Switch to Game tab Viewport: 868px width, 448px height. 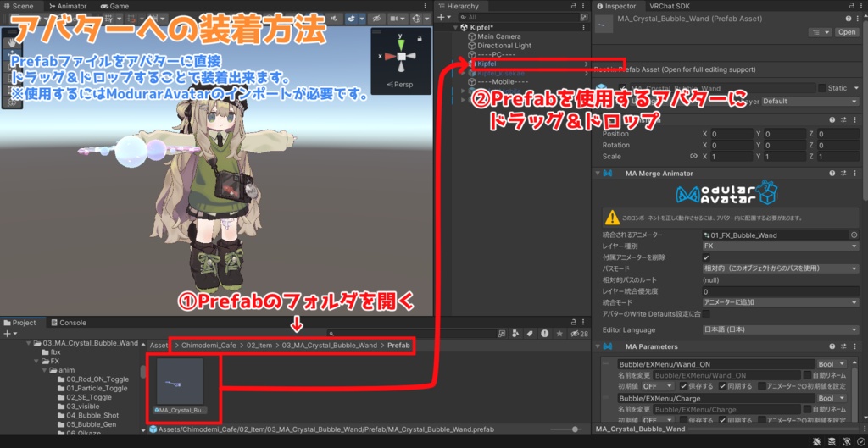(x=114, y=6)
